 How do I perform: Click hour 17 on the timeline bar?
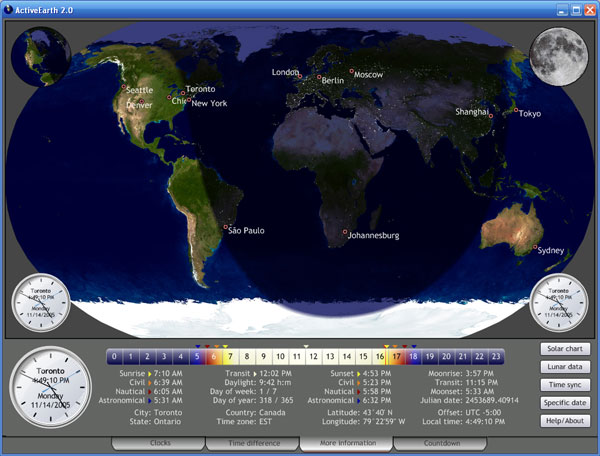[x=396, y=357]
